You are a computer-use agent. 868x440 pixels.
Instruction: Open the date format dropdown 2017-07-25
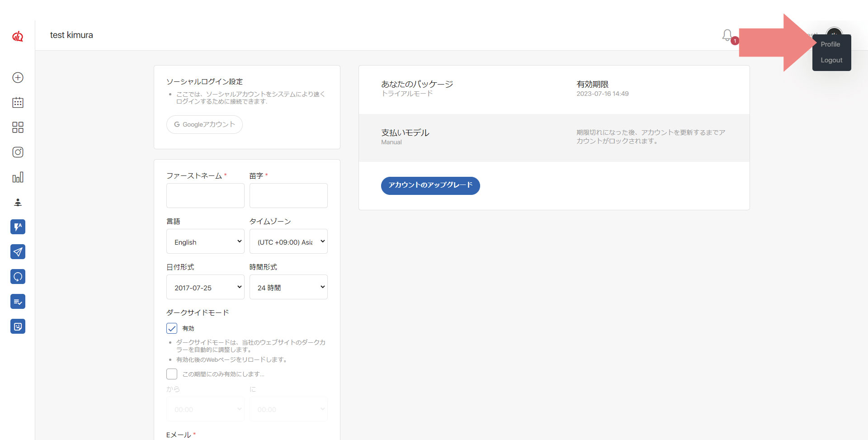(x=205, y=287)
